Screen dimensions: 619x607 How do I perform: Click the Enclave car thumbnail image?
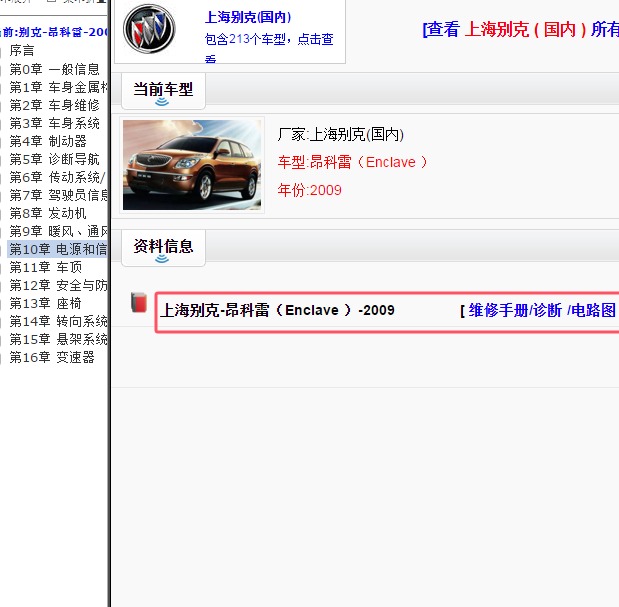pos(192,165)
